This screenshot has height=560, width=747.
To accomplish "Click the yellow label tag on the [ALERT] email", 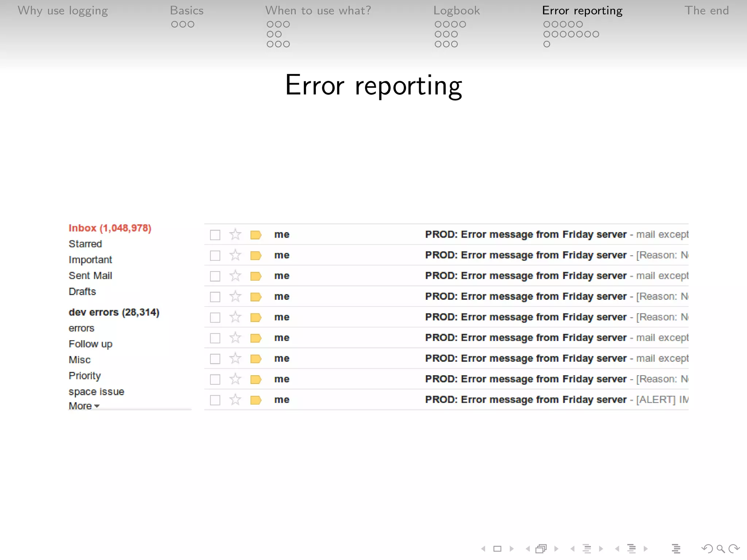I will 256,400.
